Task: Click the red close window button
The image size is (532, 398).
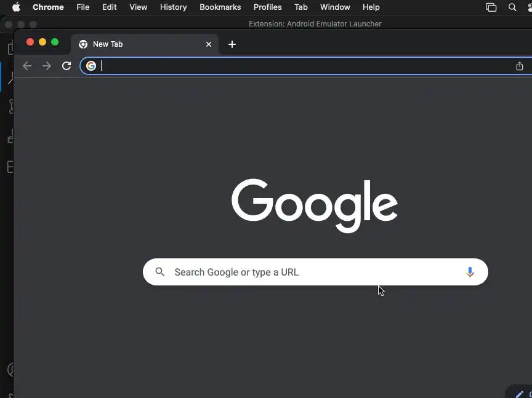Action: pyautogui.click(x=30, y=42)
